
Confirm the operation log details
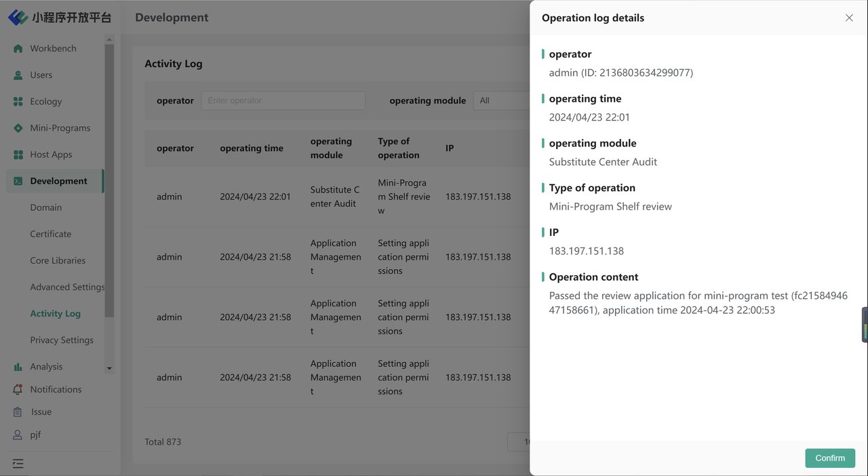pos(830,458)
